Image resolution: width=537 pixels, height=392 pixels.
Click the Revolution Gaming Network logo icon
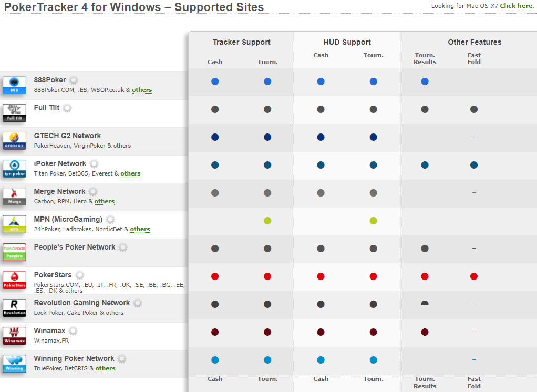14,308
